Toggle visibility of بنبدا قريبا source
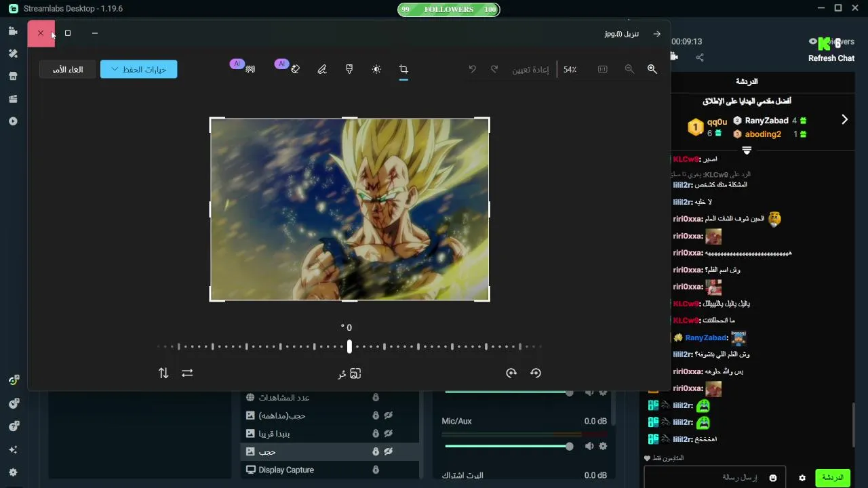Viewport: 868px width, 488px height. [389, 434]
